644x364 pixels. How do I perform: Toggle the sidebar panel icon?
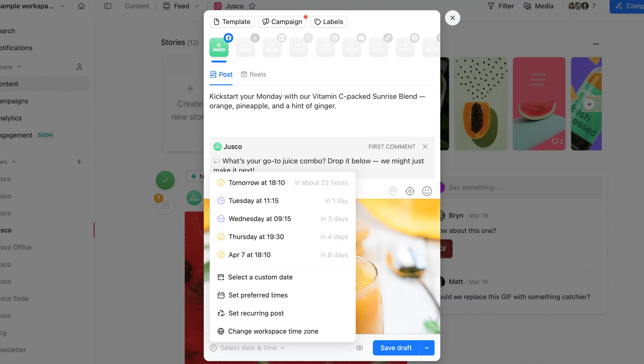(108, 6)
